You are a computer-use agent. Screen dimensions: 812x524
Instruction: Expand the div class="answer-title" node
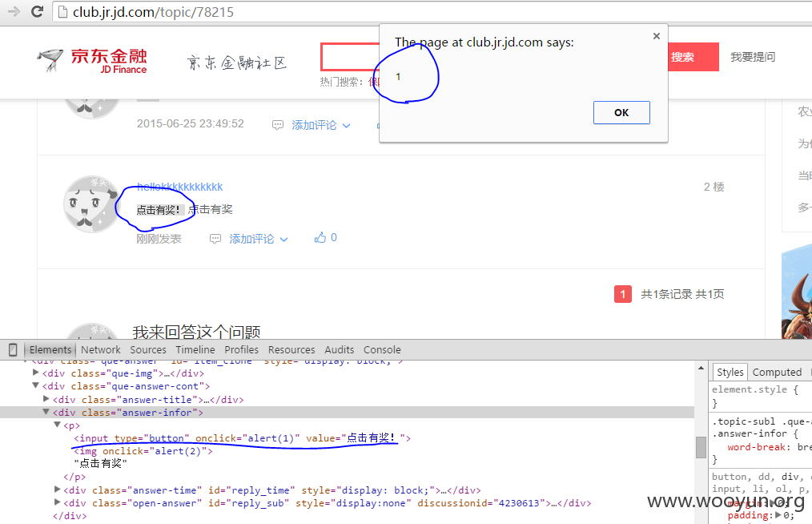pyautogui.click(x=46, y=398)
